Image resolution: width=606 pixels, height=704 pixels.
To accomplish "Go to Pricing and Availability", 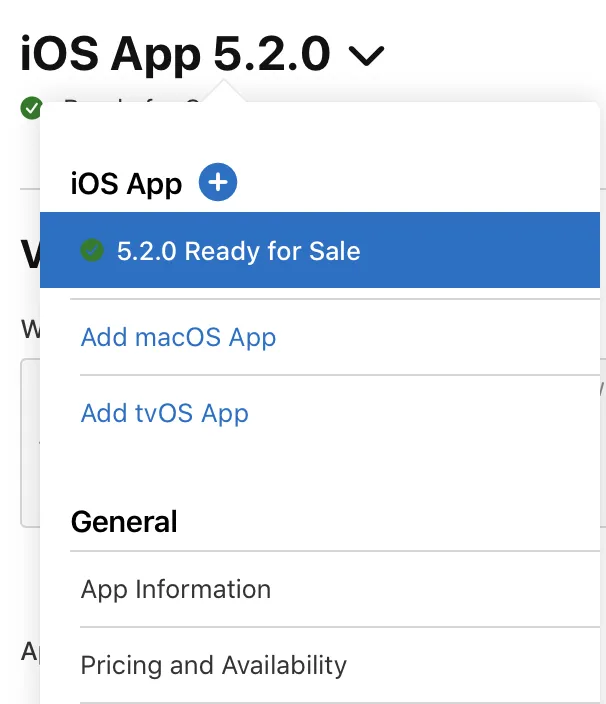I will pos(214,665).
